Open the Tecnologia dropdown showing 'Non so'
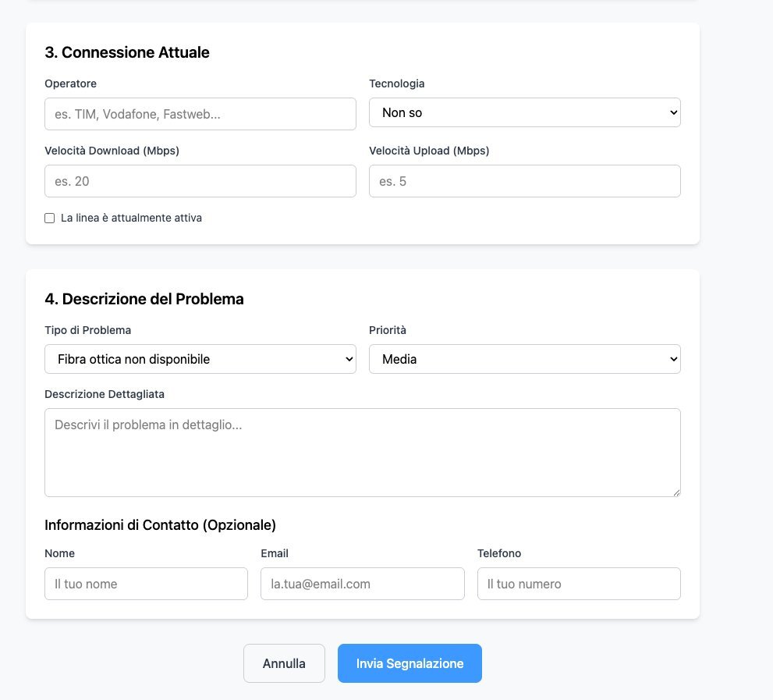The width and height of the screenshot is (773, 700). pos(524,112)
